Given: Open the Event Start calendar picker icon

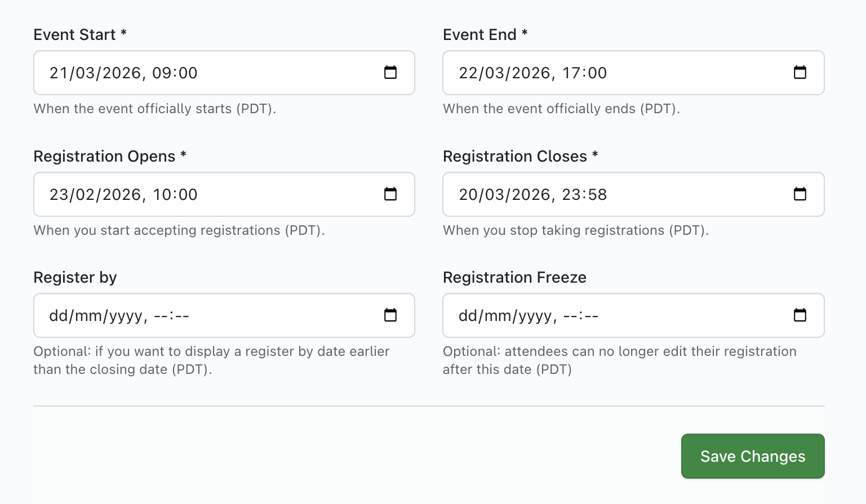Looking at the screenshot, I should (x=390, y=73).
